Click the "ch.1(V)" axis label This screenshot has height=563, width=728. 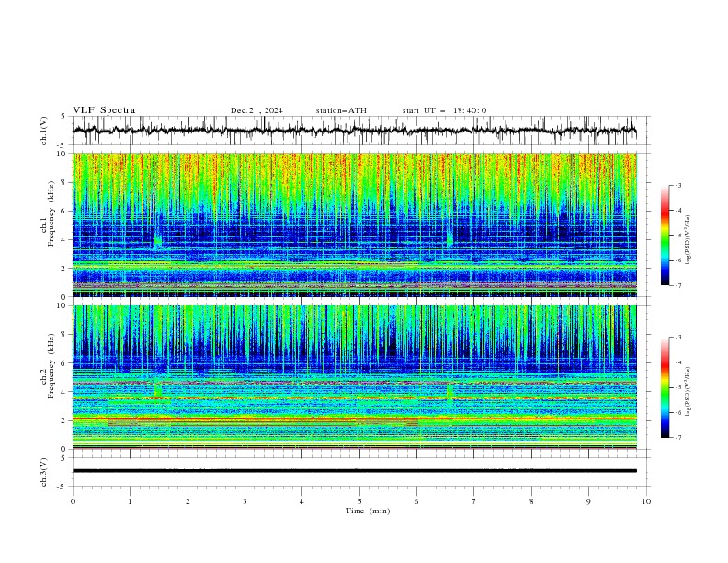click(44, 131)
